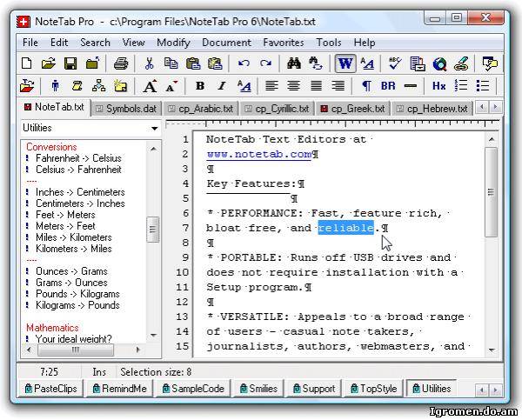Apply bold formatting
Image resolution: width=522 pixels, height=420 pixels.
pyautogui.click(x=200, y=86)
